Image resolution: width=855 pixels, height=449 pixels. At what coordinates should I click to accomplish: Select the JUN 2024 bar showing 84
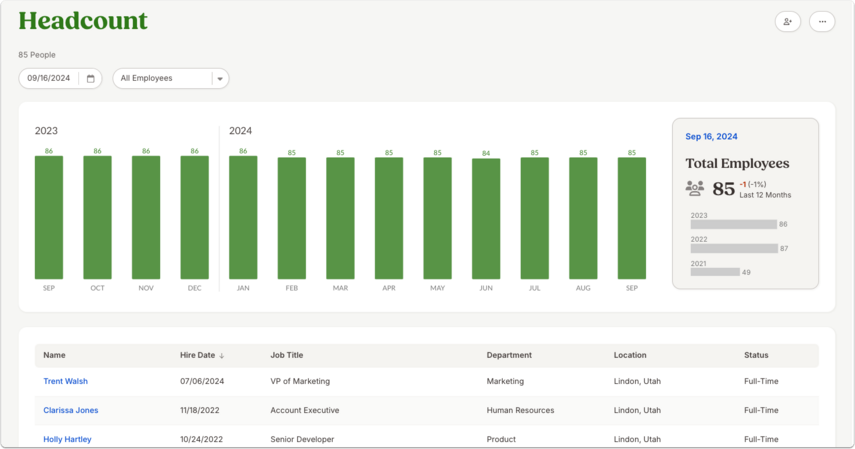[x=486, y=219]
